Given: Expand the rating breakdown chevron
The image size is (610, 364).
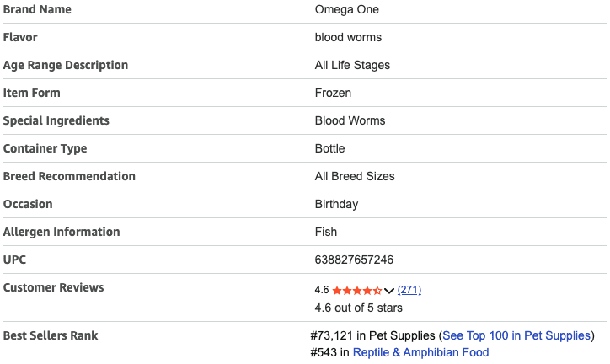Looking at the screenshot, I should coord(389,291).
